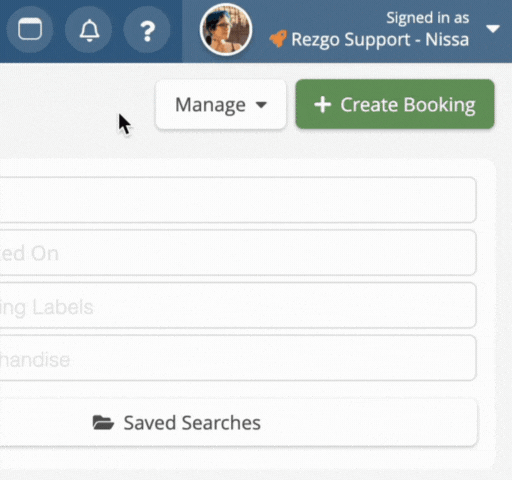Click the Manage button label text
Image resolution: width=512 pixels, height=480 pixels.
pyautogui.click(x=210, y=105)
